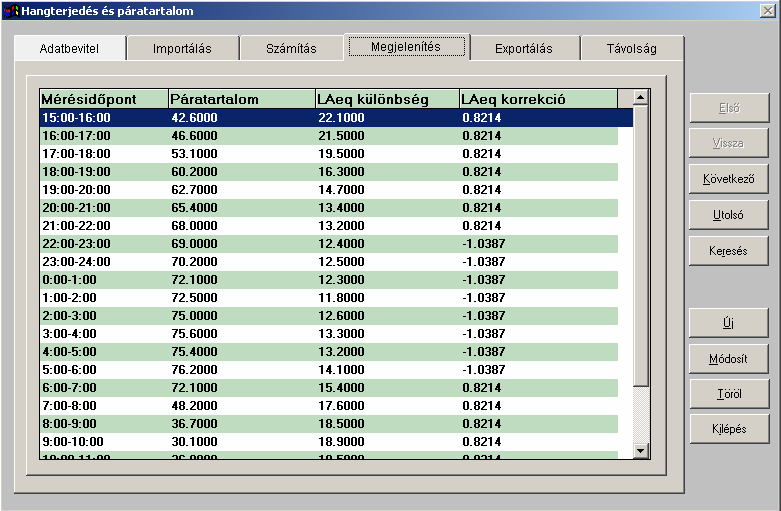This screenshot has width=781, height=511.
Task: Jump to last record with Utolsó
Action: (729, 215)
